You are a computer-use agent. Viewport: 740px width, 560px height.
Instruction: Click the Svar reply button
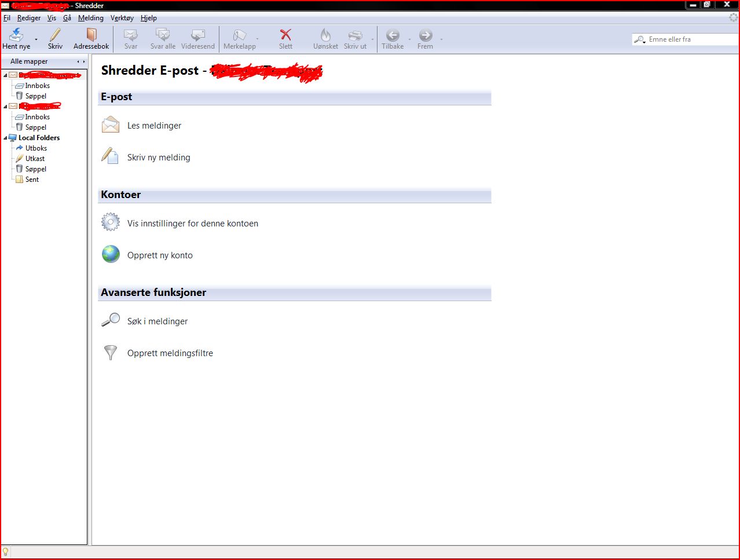pyautogui.click(x=131, y=39)
